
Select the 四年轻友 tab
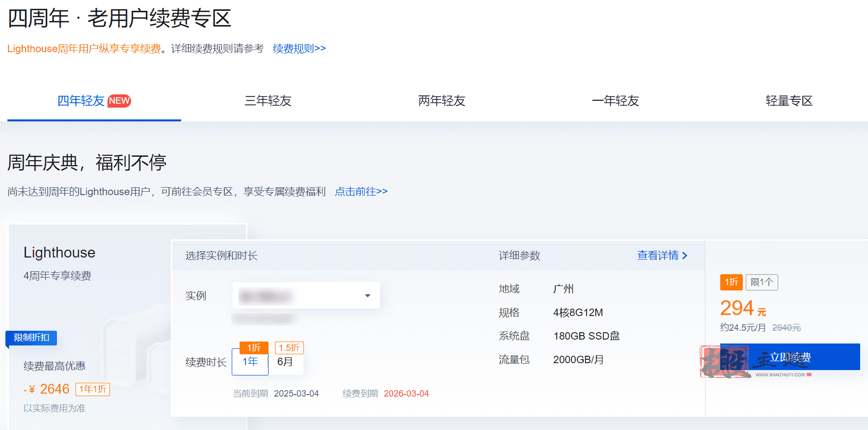94,101
